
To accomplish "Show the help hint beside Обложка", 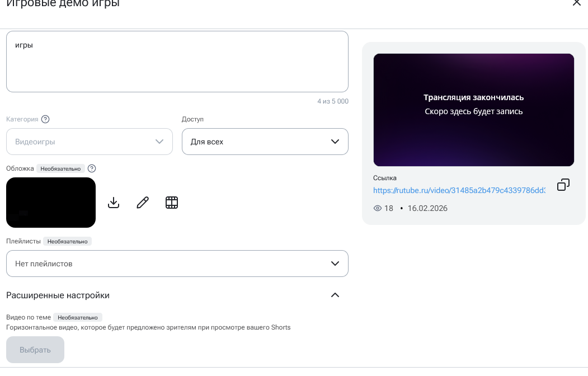I will (x=92, y=168).
